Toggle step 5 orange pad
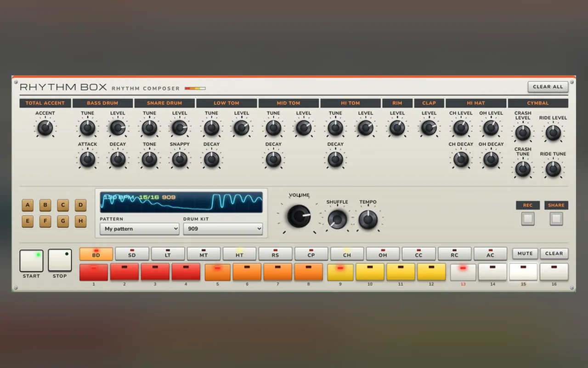This screenshot has height=368, width=588. coord(217,272)
